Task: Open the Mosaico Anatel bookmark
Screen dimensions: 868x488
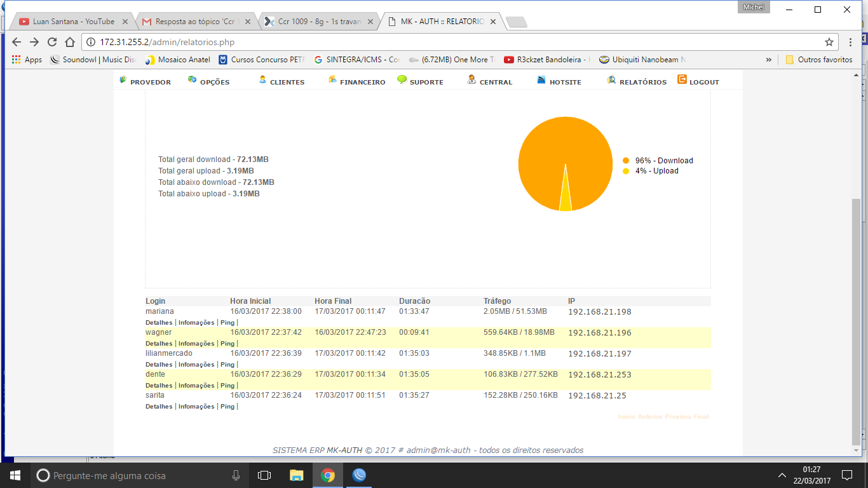Action: pos(178,60)
